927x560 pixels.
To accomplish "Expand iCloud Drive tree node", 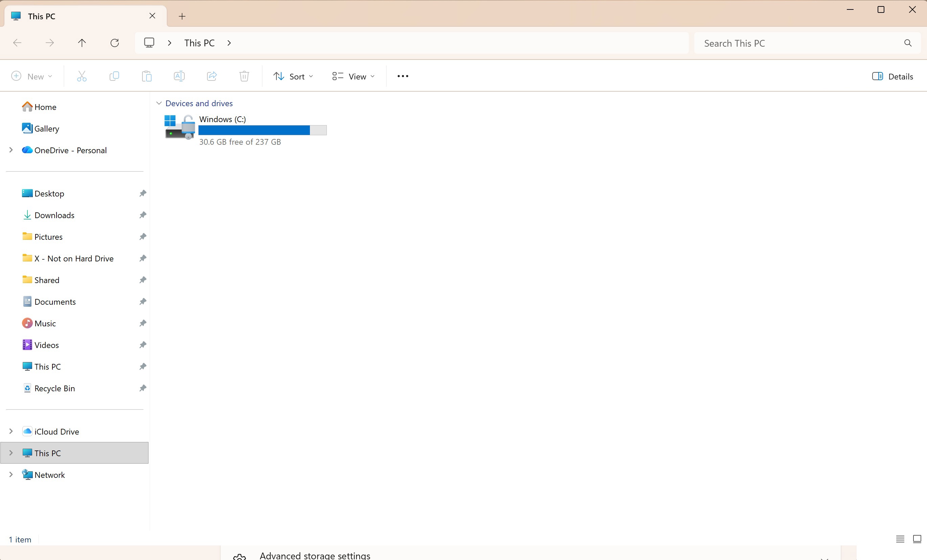I will (11, 431).
